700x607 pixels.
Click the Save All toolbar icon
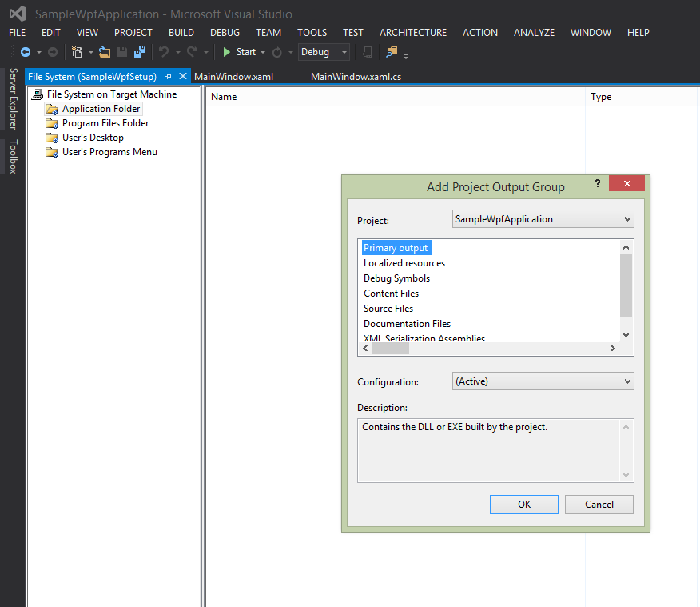(x=140, y=51)
